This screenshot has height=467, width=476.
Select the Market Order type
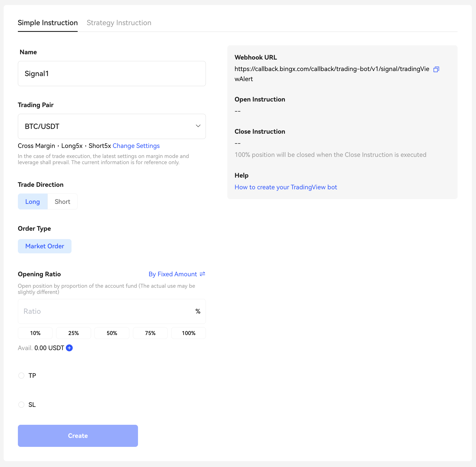45,246
